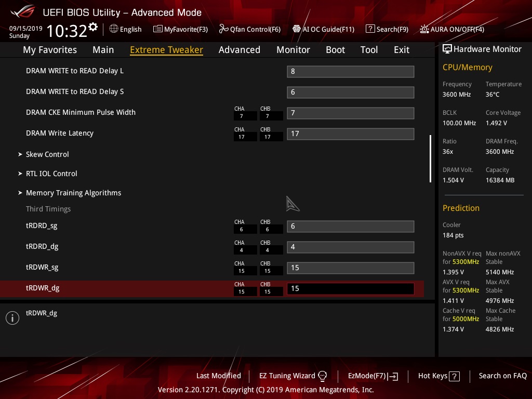Click the EZ Tuning Wizard lightbulb icon
532x399 pixels.
(322, 376)
